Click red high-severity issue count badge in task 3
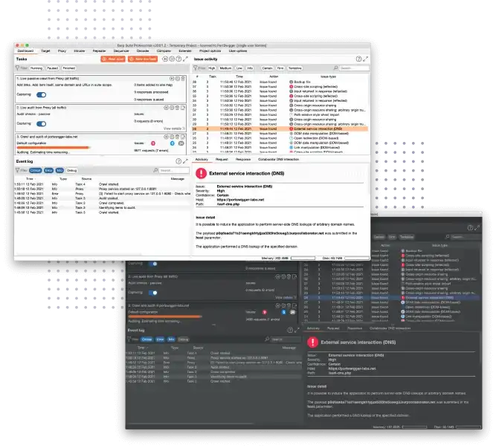This screenshot has height=448, width=496. [153, 143]
